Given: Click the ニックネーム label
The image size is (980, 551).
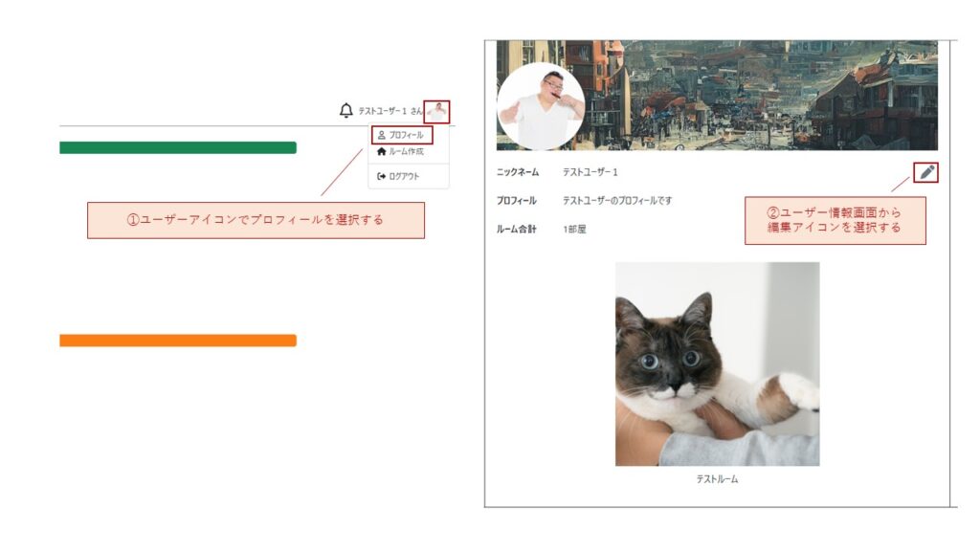Looking at the screenshot, I should point(518,172).
